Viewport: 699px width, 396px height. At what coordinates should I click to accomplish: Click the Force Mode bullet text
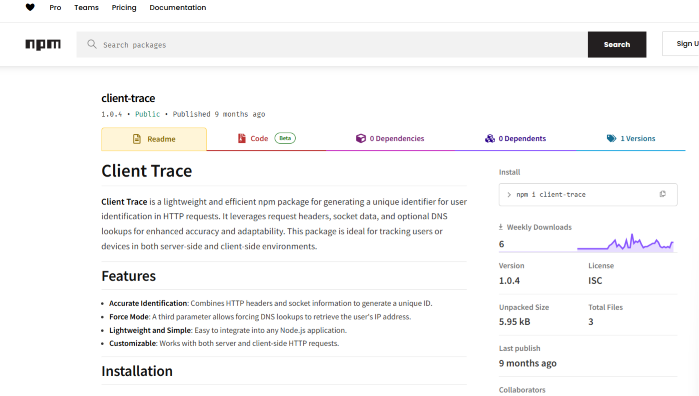(x=260, y=317)
